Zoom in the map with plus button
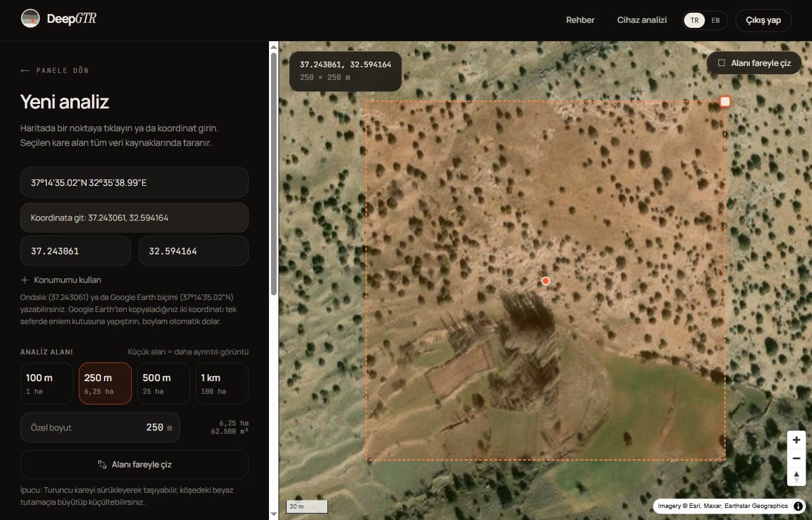 tap(796, 439)
